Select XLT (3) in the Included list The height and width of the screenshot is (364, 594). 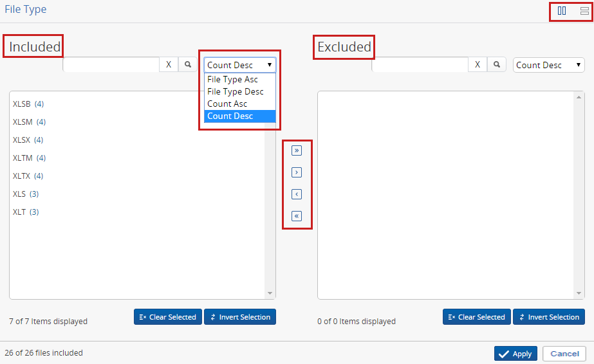click(x=26, y=212)
